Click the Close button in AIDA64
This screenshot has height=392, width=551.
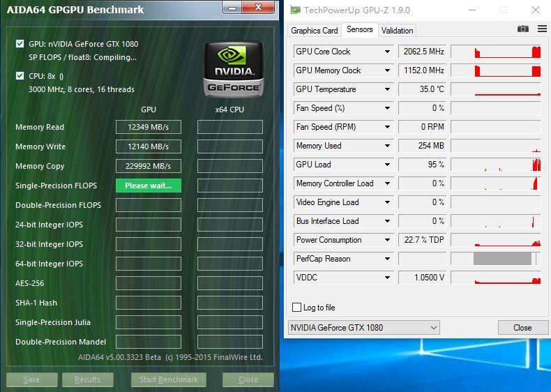(248, 379)
